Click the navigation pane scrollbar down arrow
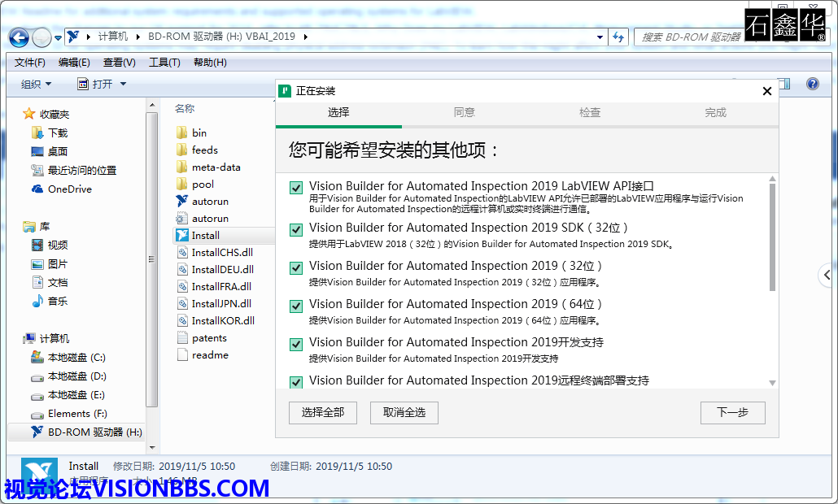838x504 pixels. (152, 447)
